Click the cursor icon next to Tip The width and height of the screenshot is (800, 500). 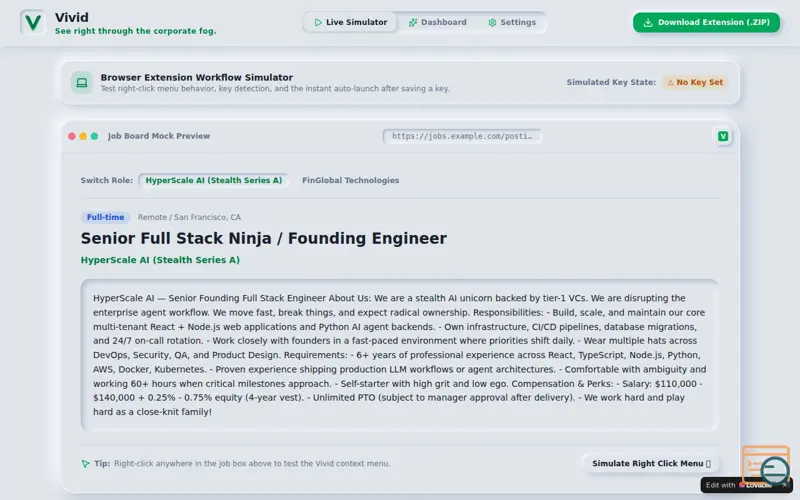85,464
